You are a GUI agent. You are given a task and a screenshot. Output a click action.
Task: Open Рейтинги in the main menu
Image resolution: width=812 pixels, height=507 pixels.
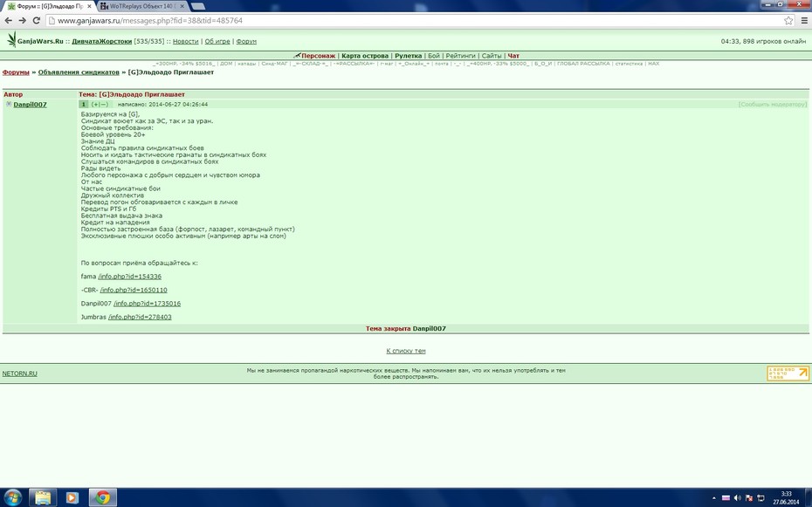[x=460, y=56]
